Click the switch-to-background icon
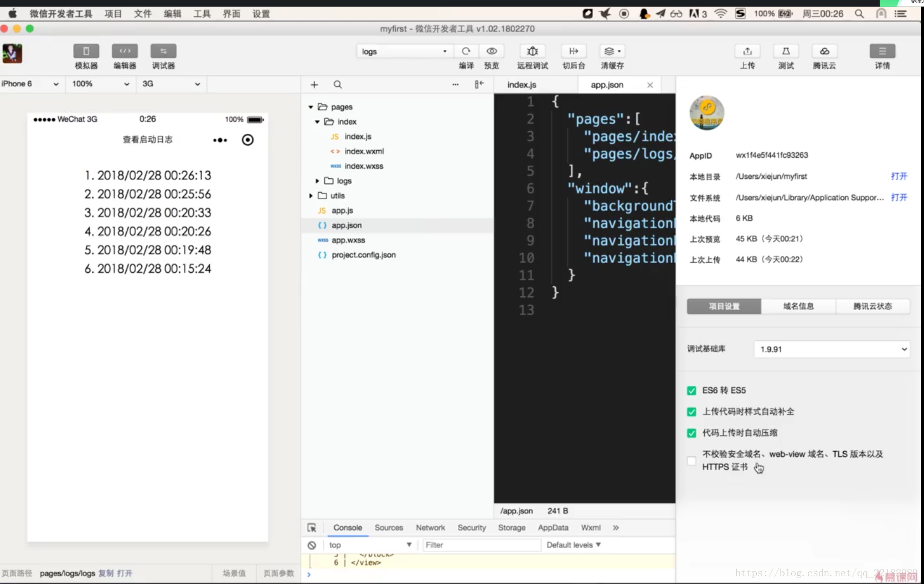Viewport: 924px width, 584px height. [574, 51]
